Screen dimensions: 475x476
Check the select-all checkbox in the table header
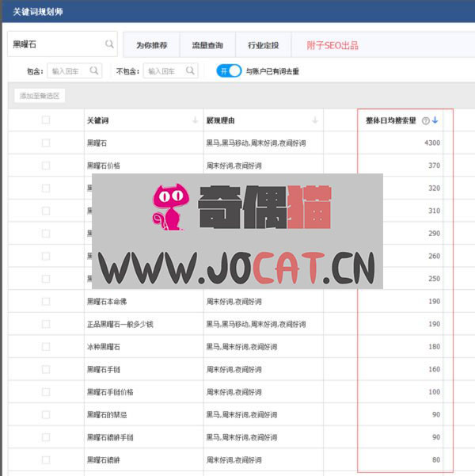point(46,120)
